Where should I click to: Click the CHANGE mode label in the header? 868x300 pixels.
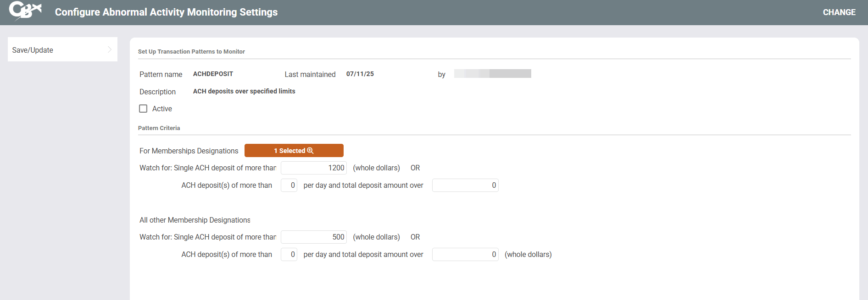pos(839,12)
